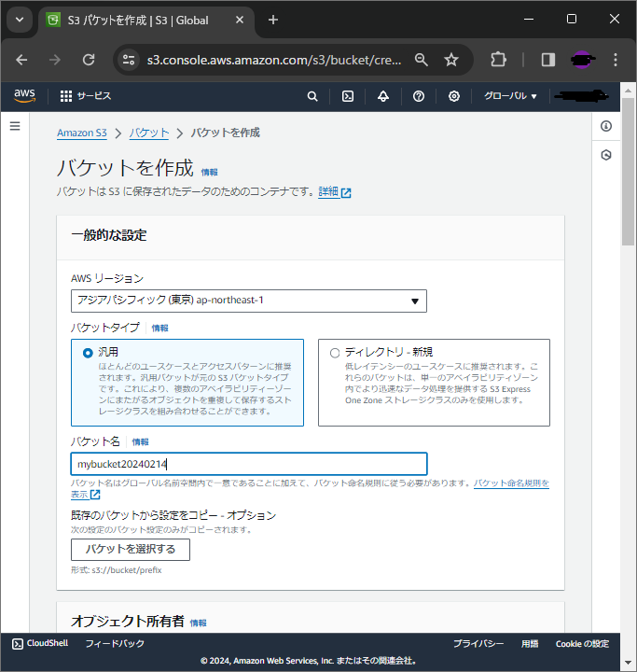Screen dimensions: 637x672
Task: Click the バケットを選択する button
Action: click(131, 550)
